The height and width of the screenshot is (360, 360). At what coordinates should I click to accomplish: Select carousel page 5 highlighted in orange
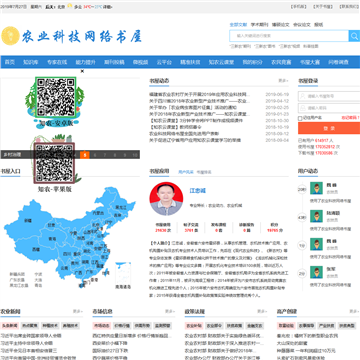tap(85, 155)
